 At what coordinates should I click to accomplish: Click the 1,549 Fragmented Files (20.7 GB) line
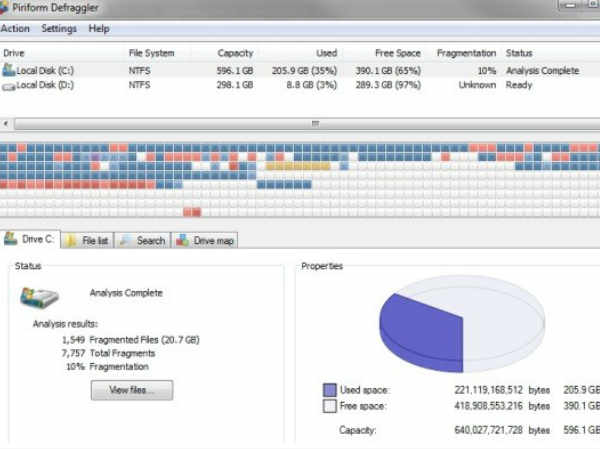tap(130, 340)
